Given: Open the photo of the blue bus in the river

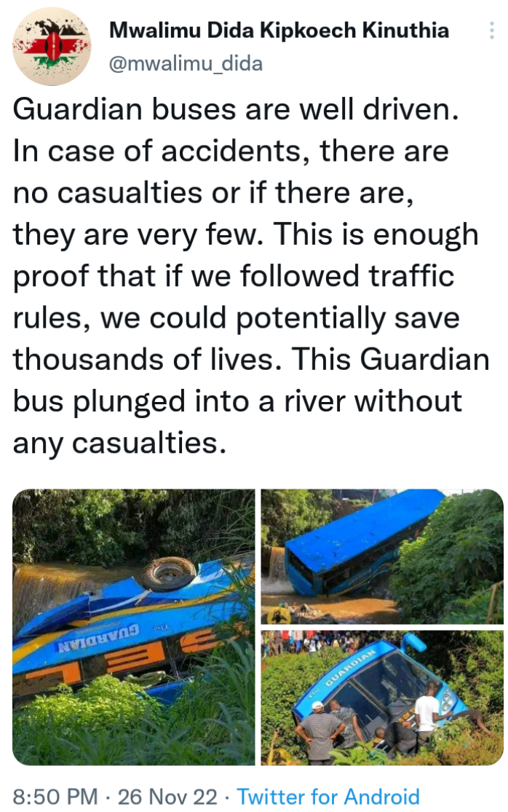Looking at the screenshot, I should (382, 556).
